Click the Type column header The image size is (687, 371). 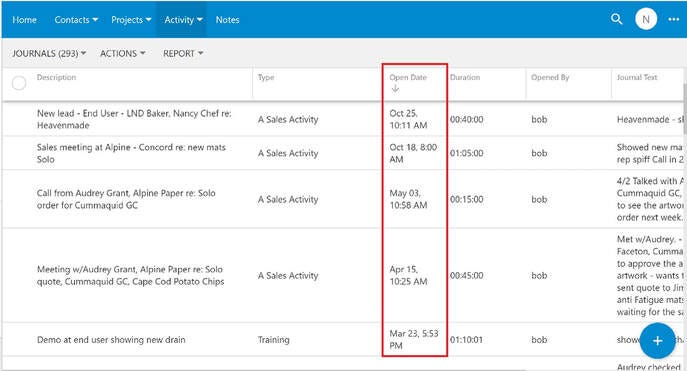point(266,77)
